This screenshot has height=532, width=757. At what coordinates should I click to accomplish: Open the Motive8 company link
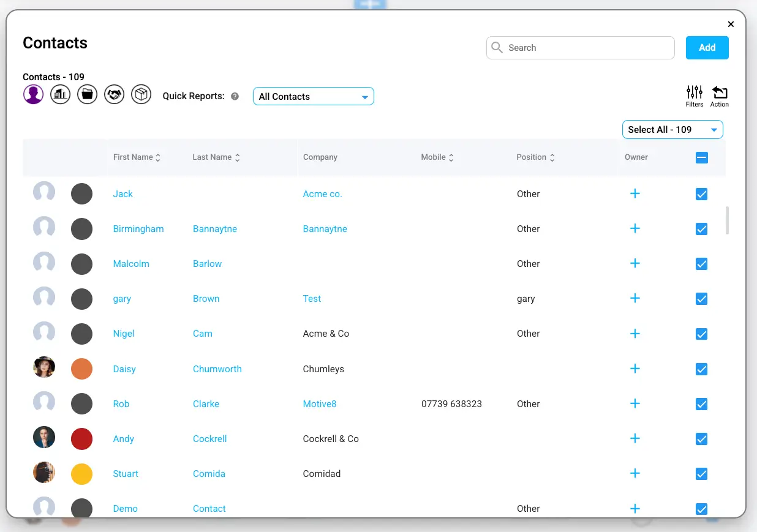[x=320, y=404]
